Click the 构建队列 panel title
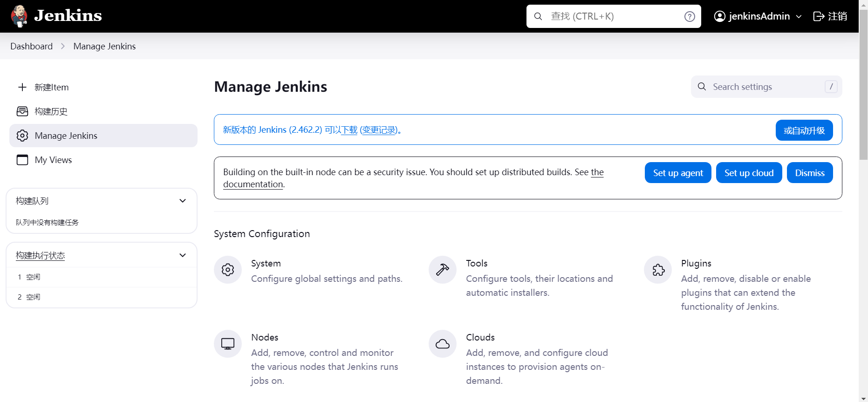This screenshot has width=868, height=402. pyautogui.click(x=32, y=201)
